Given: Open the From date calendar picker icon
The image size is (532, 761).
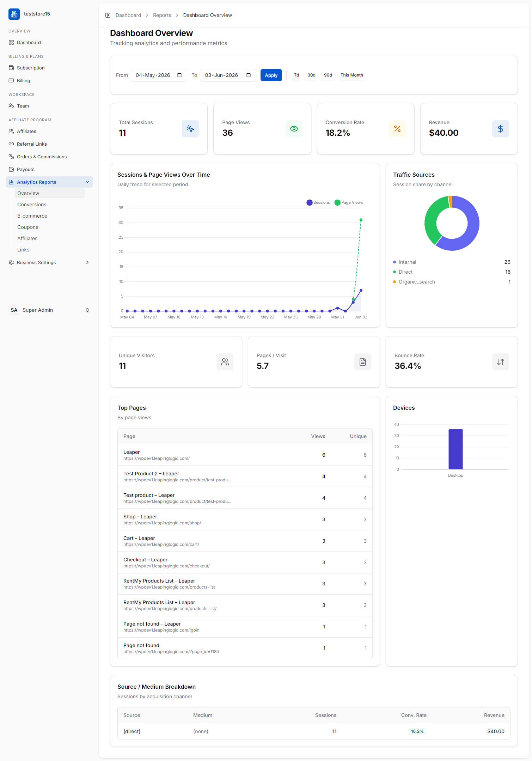Looking at the screenshot, I should (179, 75).
